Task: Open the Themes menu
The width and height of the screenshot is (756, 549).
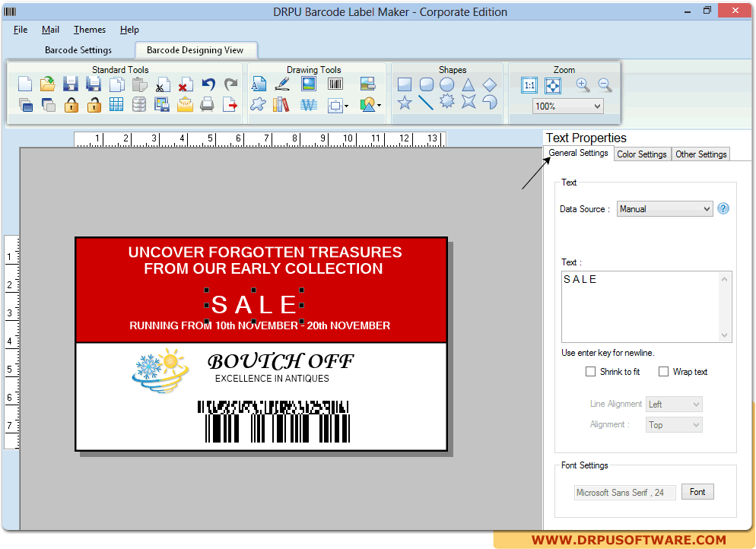Action: click(90, 30)
